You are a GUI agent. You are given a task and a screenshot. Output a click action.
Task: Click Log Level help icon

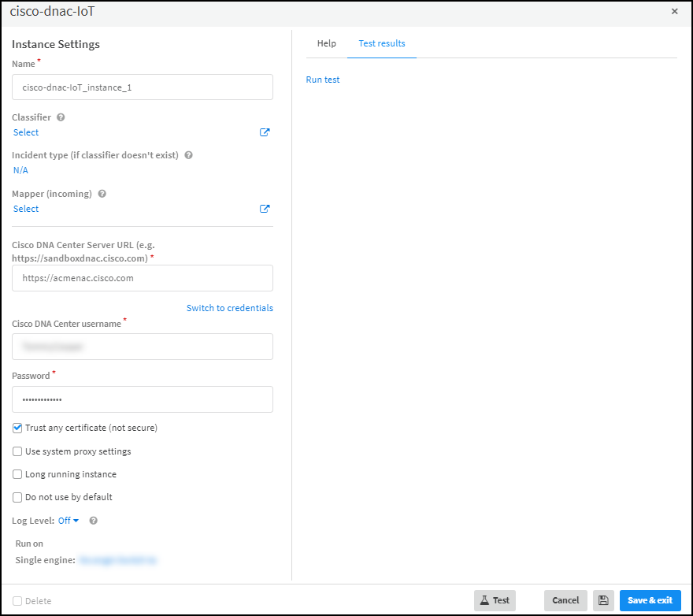tap(93, 521)
